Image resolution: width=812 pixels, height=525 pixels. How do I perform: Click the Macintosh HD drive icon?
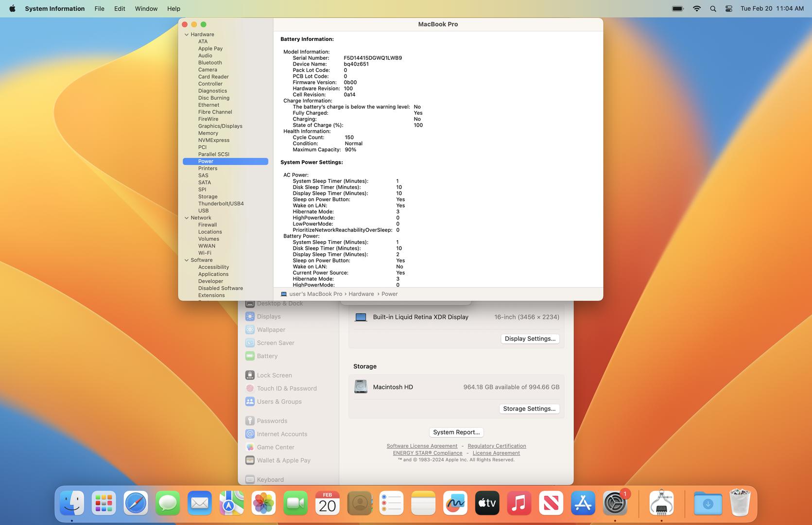(x=361, y=387)
